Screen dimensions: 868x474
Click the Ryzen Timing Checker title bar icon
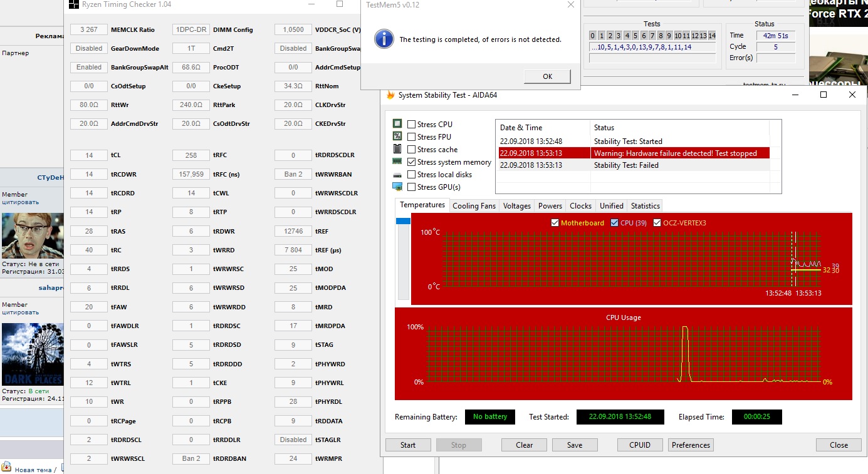pyautogui.click(x=74, y=5)
